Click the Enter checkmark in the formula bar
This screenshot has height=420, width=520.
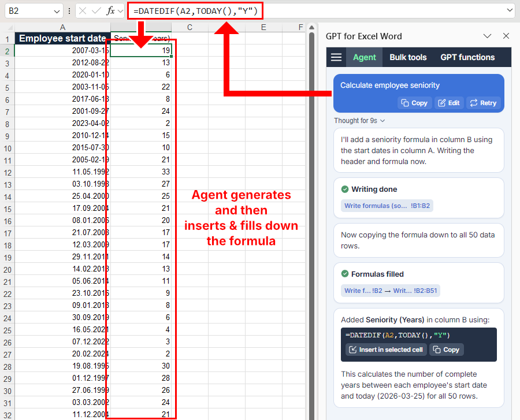point(95,10)
